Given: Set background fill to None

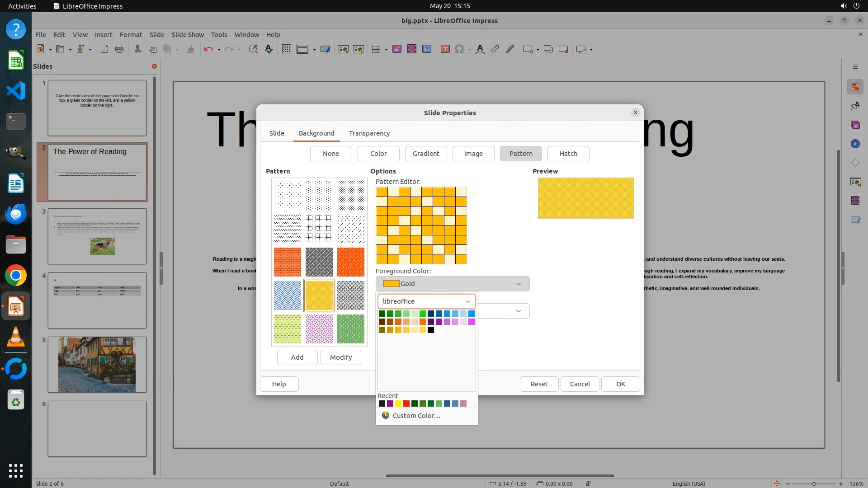Looking at the screenshot, I should point(330,154).
